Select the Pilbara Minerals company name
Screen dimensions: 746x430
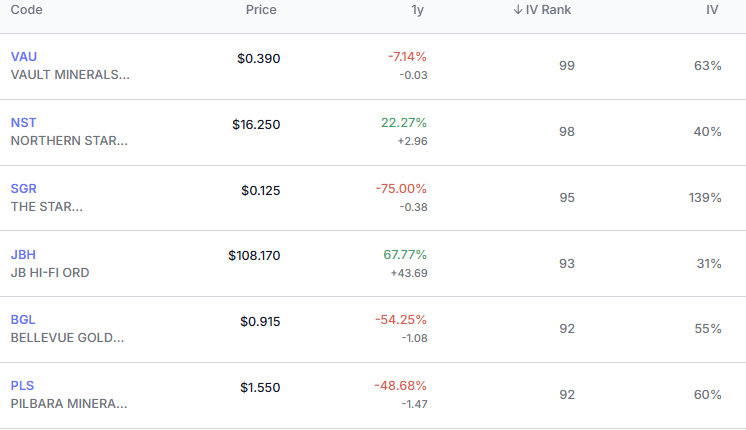(69, 404)
